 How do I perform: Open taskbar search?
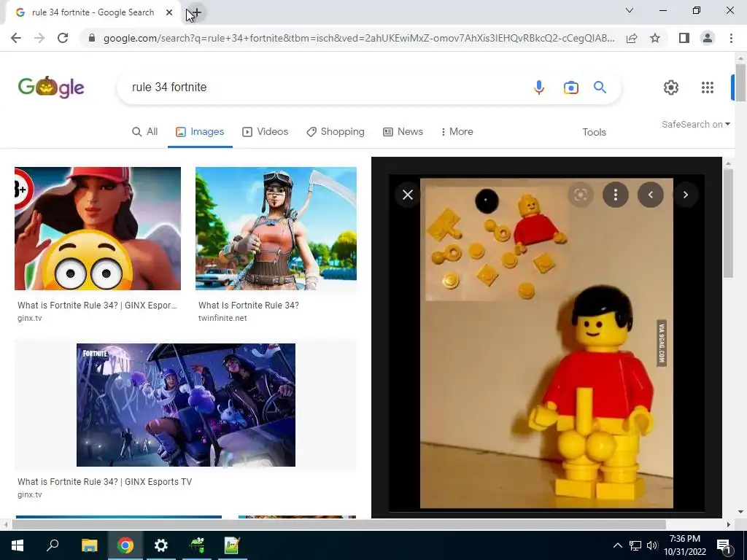(x=53, y=545)
